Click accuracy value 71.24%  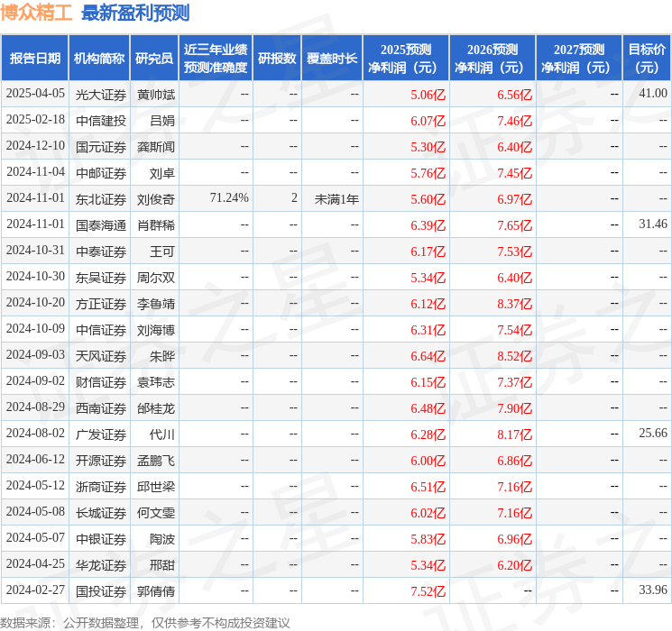[x=229, y=198]
